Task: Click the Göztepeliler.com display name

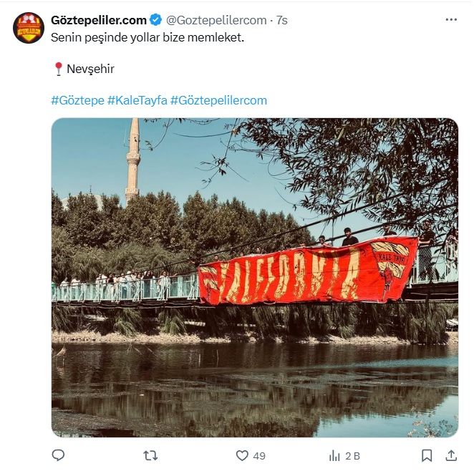Action: coord(99,20)
